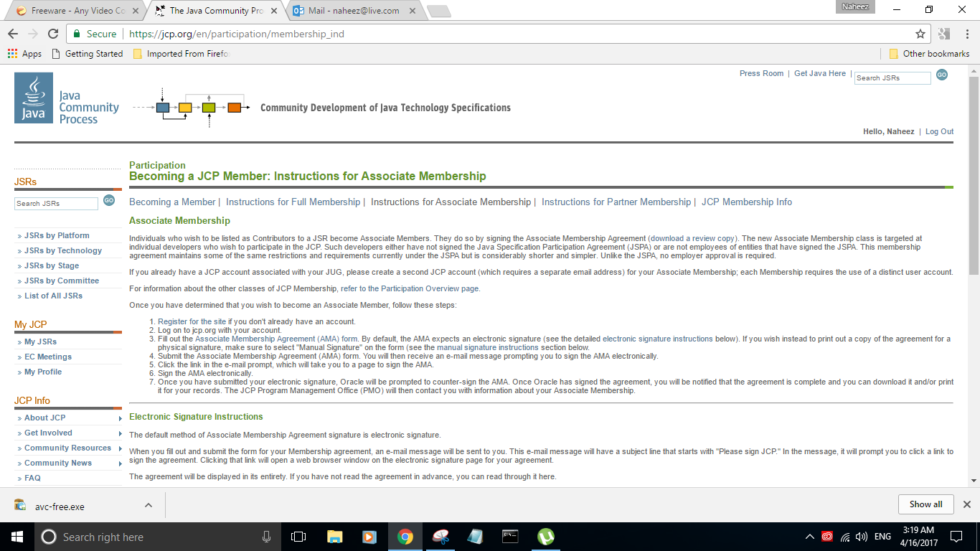Click the Register for the site link
This screenshot has width=980, height=551.
[x=193, y=321]
